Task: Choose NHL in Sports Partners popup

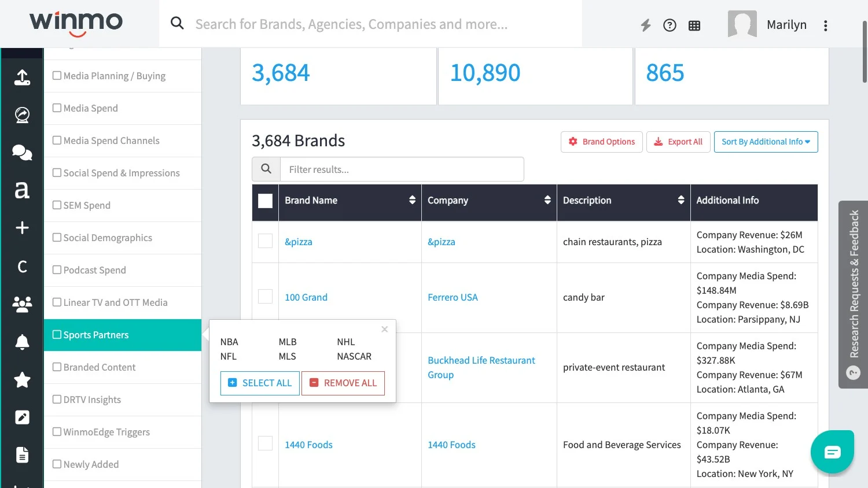Action: (x=346, y=342)
